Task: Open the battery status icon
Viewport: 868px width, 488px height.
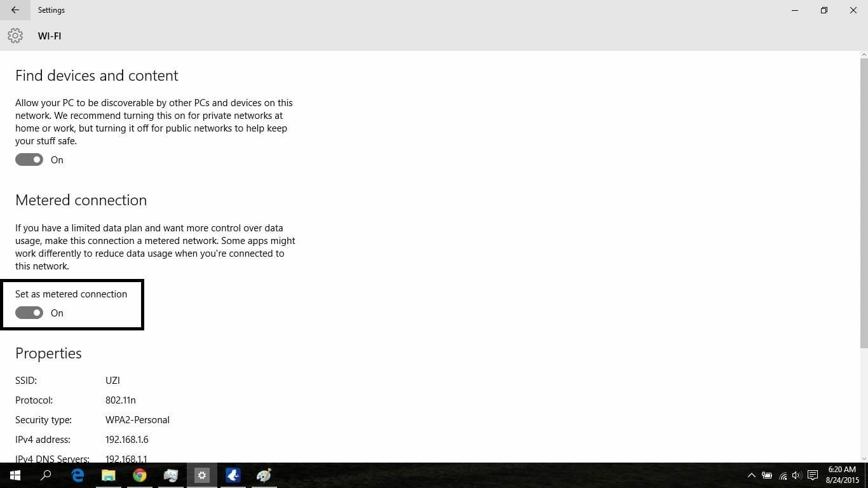Action: [767, 475]
